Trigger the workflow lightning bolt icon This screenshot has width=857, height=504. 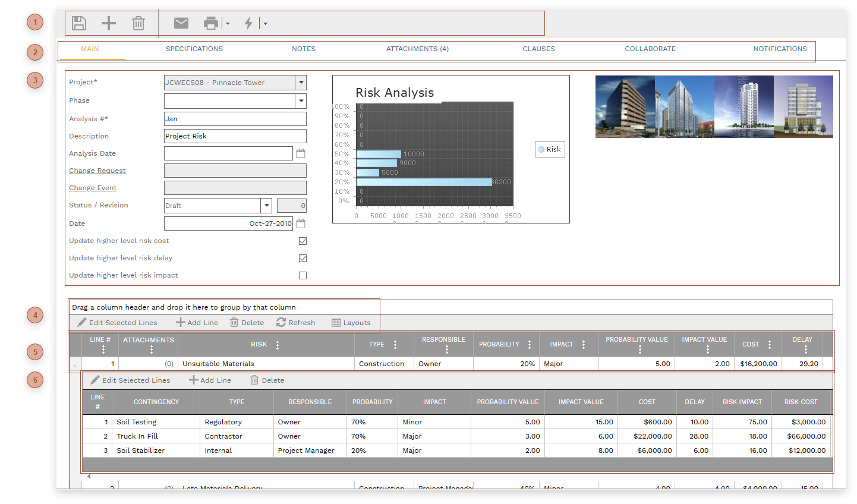coord(248,23)
